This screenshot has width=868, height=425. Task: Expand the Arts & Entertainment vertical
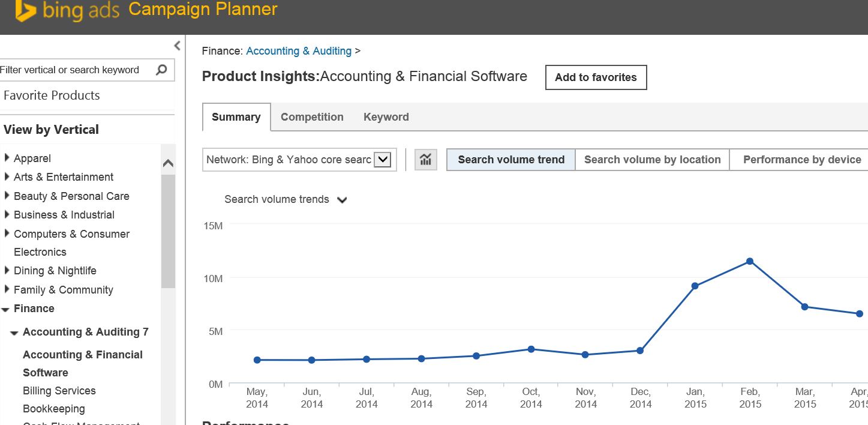point(7,176)
